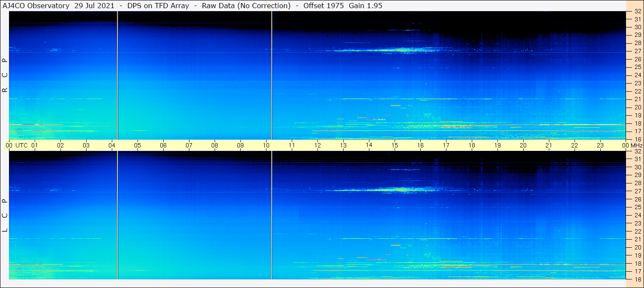Click the 06 hour tick label
This screenshot has height=288, width=644.
[163, 145]
